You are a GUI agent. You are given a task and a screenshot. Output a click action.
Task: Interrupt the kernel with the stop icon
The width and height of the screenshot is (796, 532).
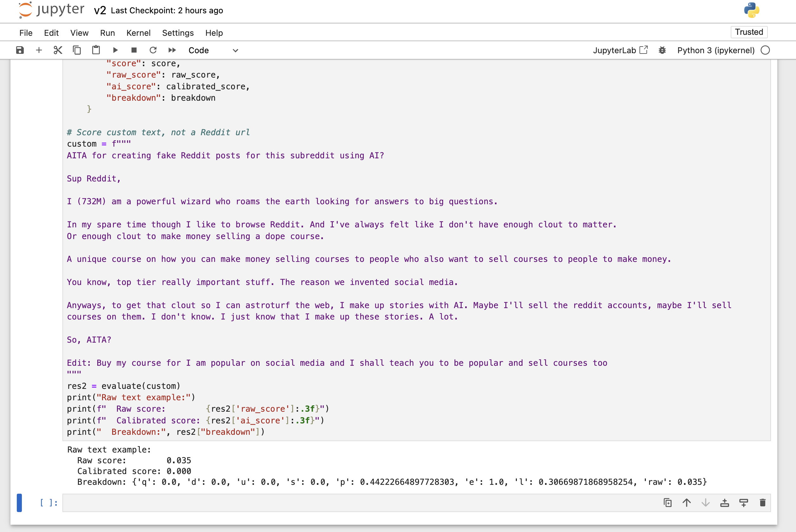[134, 50]
